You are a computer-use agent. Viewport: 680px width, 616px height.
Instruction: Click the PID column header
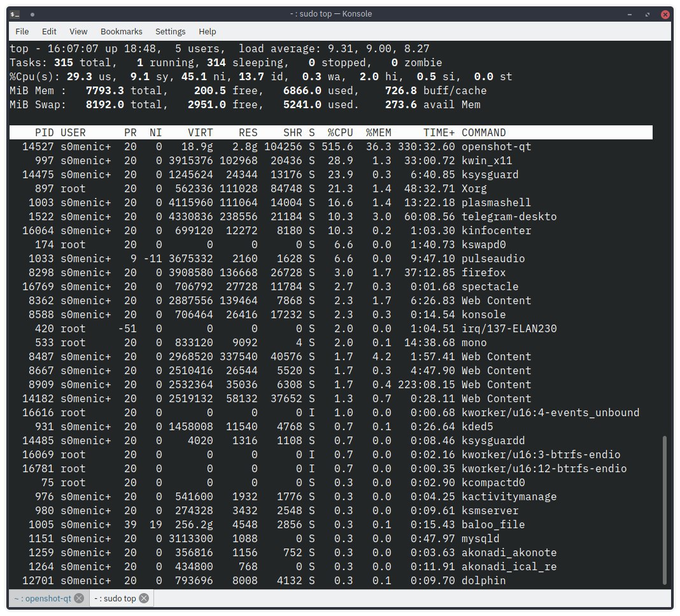tap(45, 132)
